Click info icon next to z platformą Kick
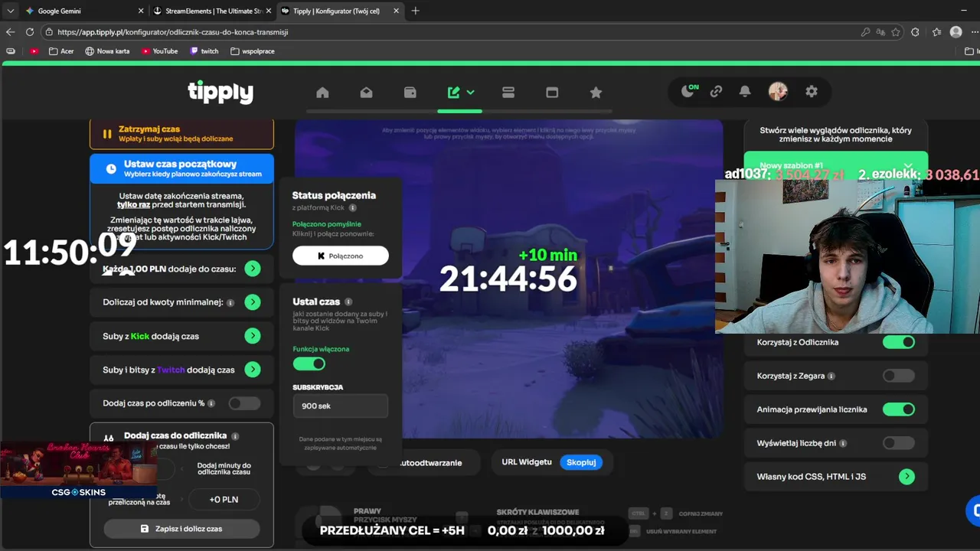This screenshot has height=551, width=980. (353, 207)
